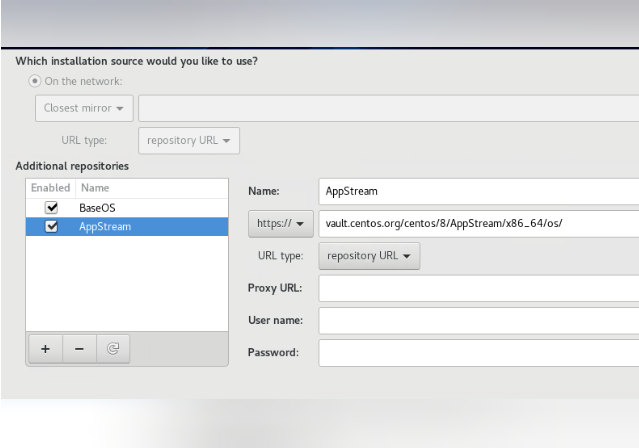Select the BaseOS repository row
This screenshot has width=639, height=448.
click(127, 208)
